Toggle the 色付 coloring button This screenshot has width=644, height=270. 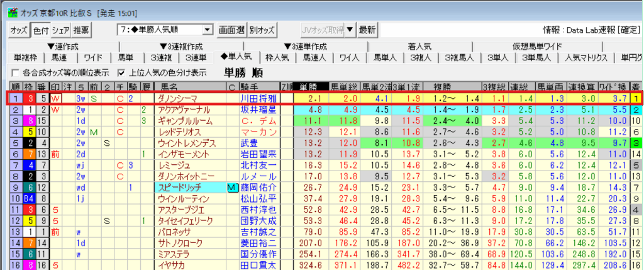coord(40,30)
